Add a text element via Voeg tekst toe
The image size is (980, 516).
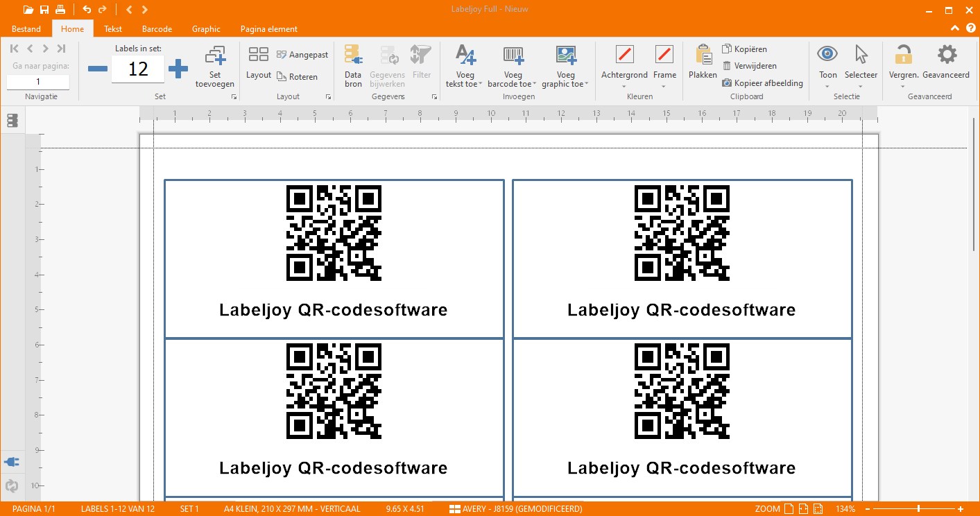point(465,67)
